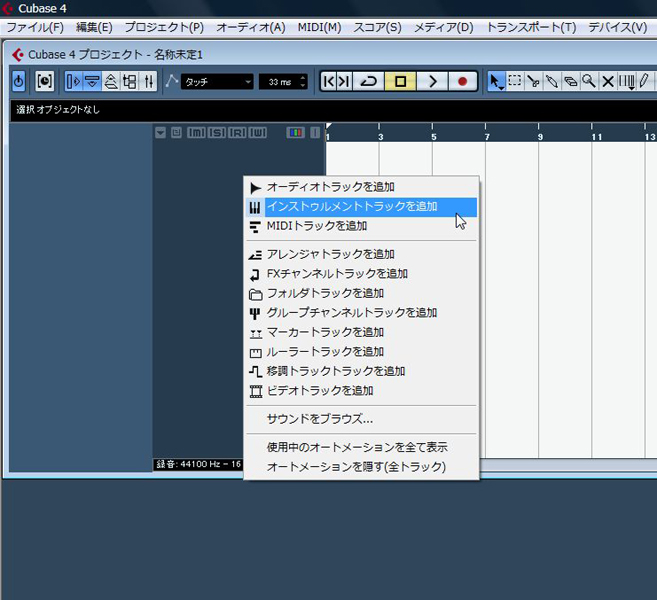Click the track list edit square icon
The image size is (657, 600).
pos(176,133)
